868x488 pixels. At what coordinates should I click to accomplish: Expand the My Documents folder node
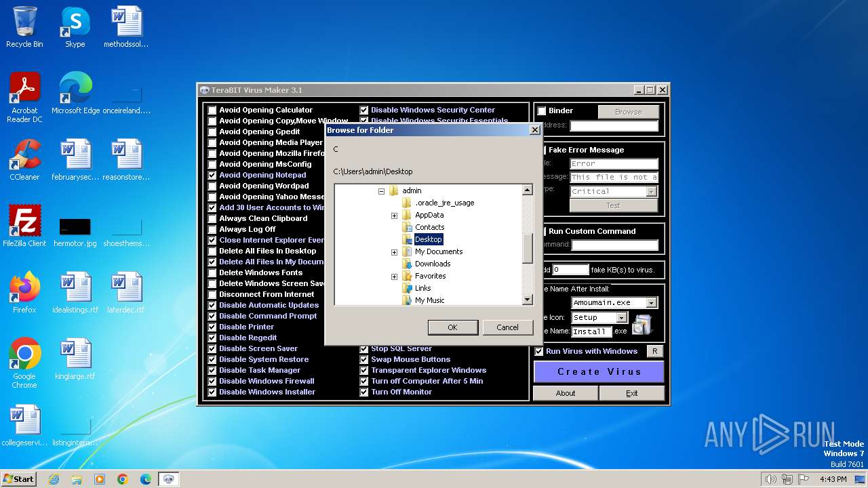[x=394, y=252]
